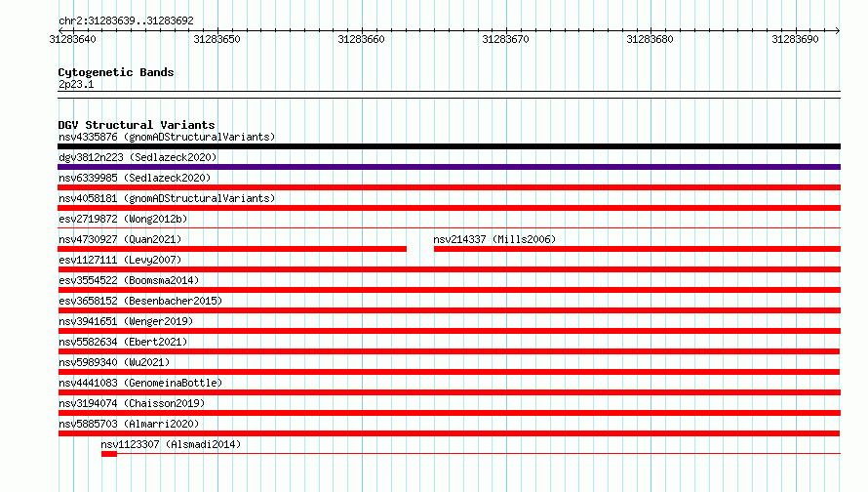
Task: Open variant nsv5989340 (Wu2021) label
Action: point(114,362)
